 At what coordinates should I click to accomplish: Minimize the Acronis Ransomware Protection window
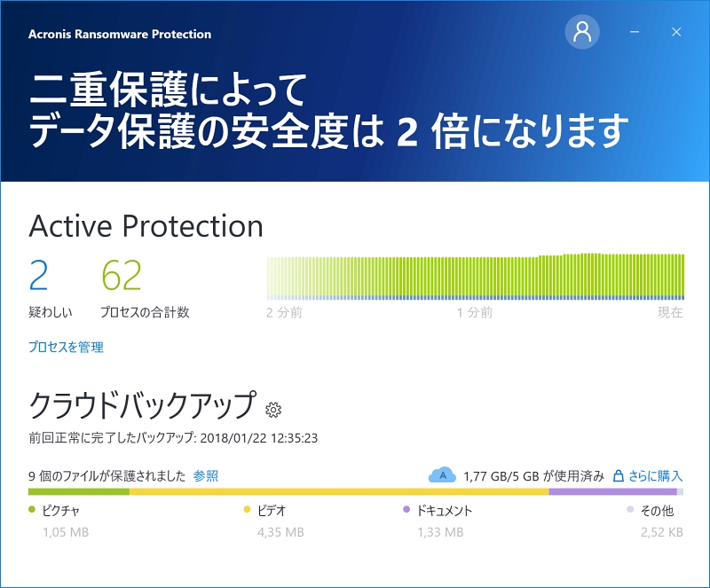635,32
